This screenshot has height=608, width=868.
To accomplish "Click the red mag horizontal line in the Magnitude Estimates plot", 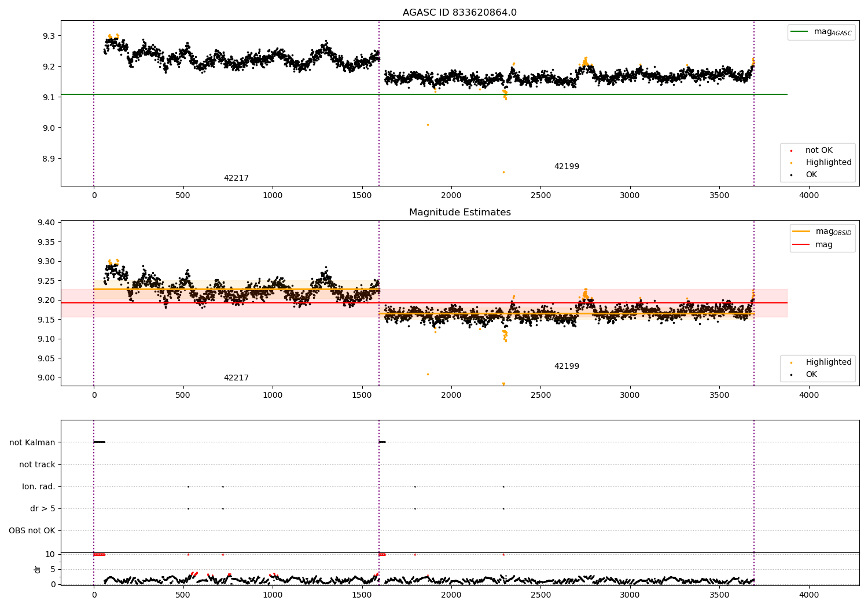I will tap(424, 303).
